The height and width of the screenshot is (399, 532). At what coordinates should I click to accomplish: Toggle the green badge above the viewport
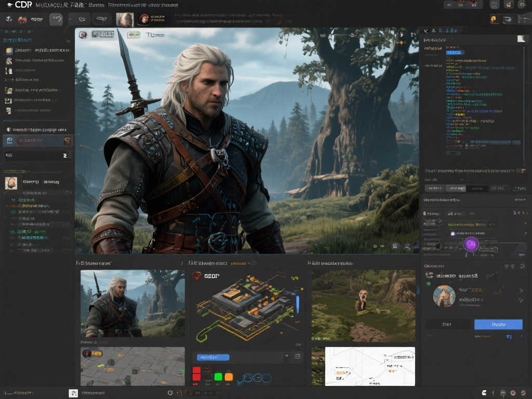[x=134, y=35]
